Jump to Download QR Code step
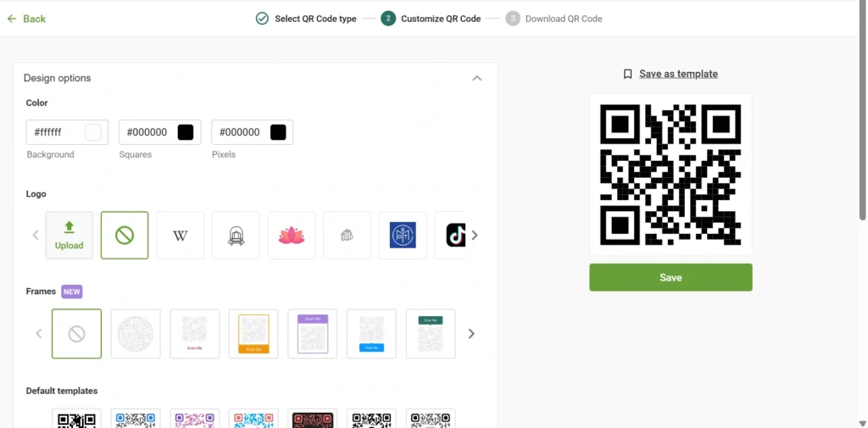 click(x=554, y=19)
